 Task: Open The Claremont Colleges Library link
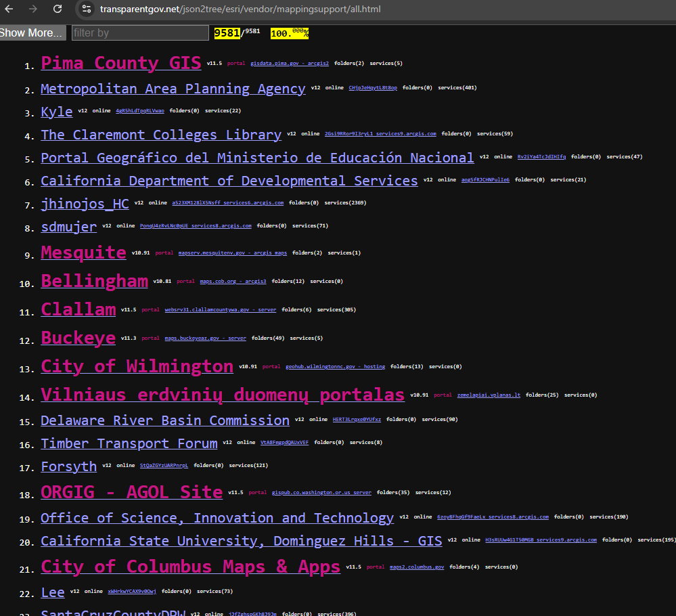coord(161,135)
